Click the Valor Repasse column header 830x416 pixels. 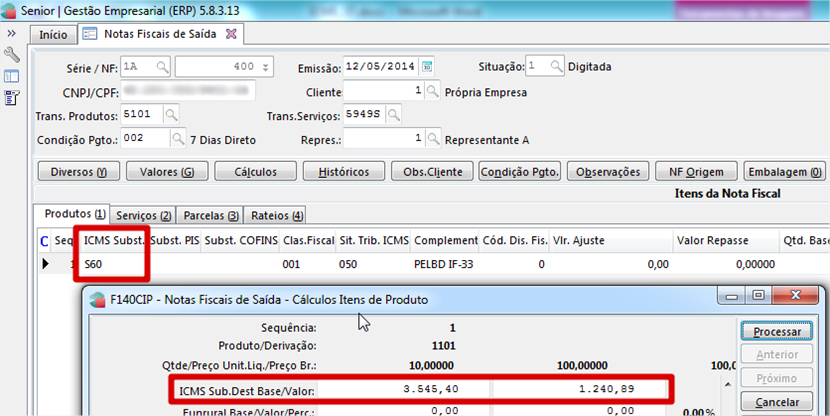726,240
